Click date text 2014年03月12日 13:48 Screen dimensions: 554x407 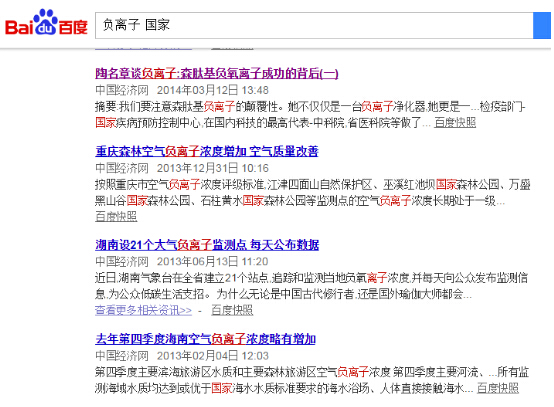tap(213, 90)
